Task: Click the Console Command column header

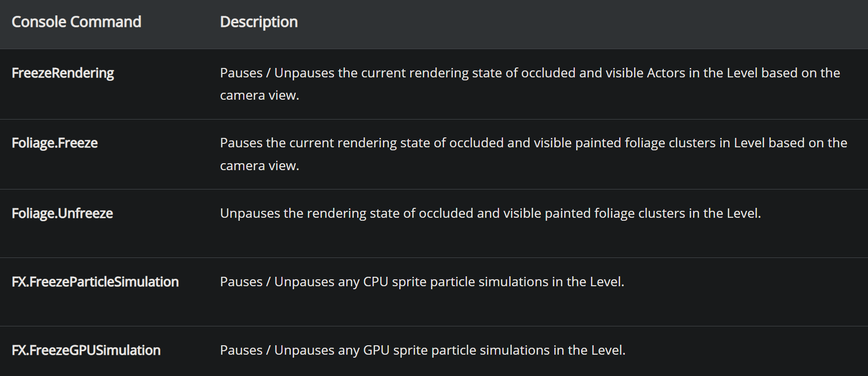Action: [76, 22]
